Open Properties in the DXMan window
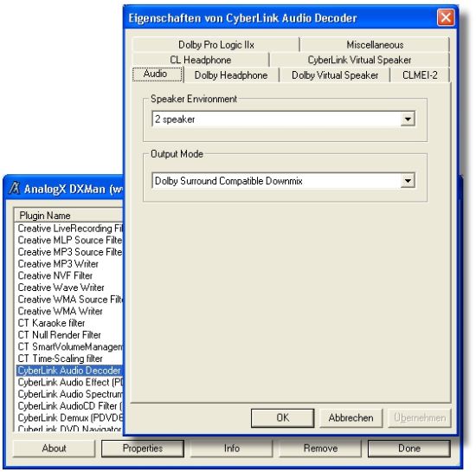The width and height of the screenshot is (476, 472). [143, 449]
